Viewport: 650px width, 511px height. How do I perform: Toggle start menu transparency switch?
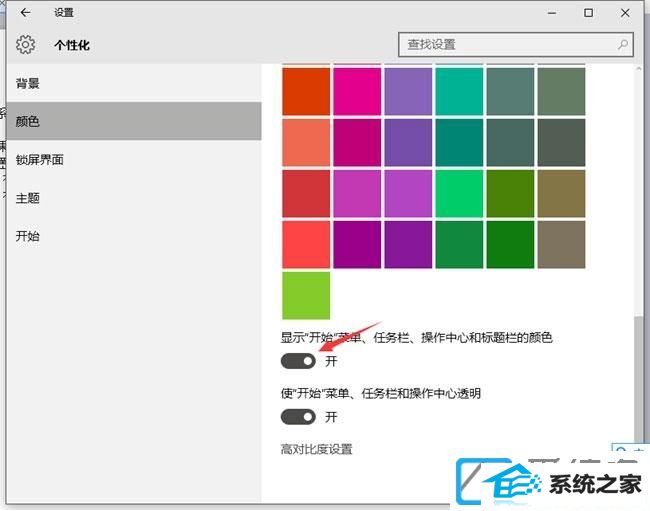point(298,417)
